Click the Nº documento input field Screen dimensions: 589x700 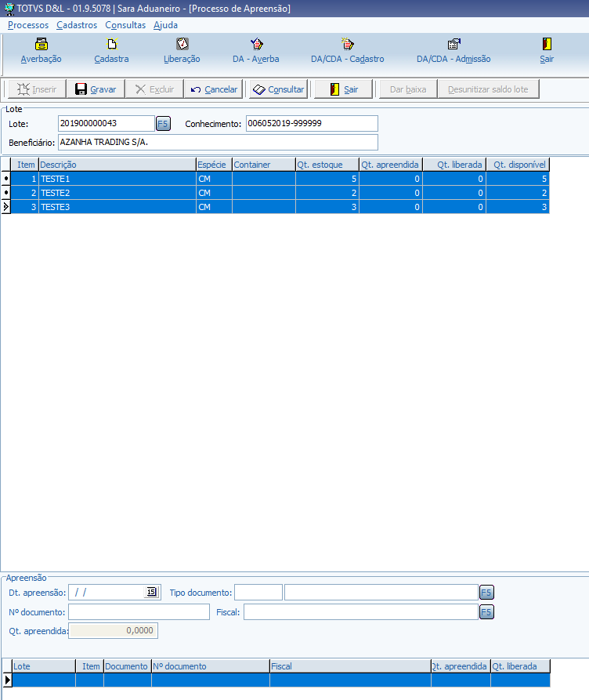(x=139, y=611)
